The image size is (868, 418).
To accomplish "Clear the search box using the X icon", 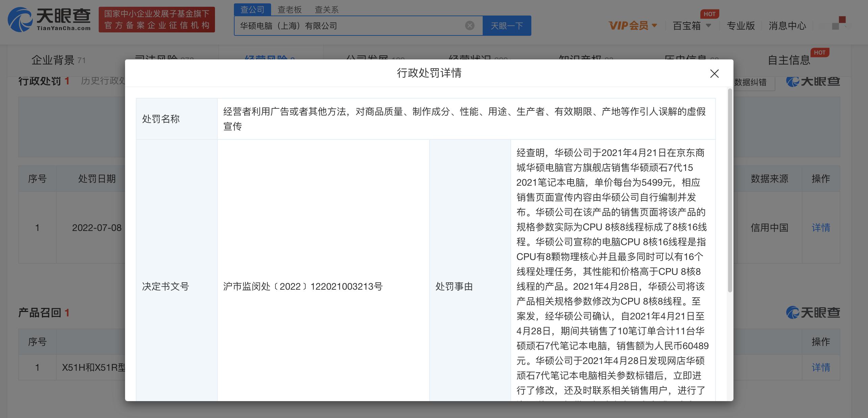I will pos(469,25).
